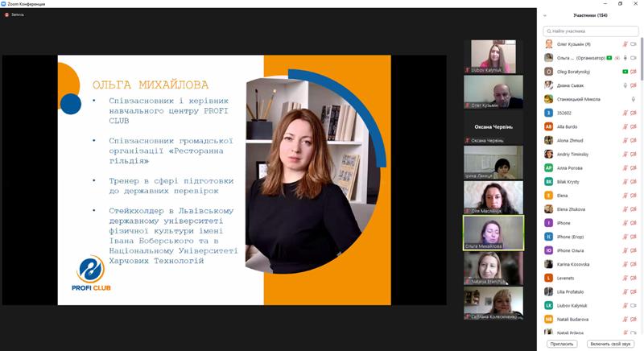Click the shared slide titled ОЛЬГА МИХАЙЛОВА

pos(225,180)
